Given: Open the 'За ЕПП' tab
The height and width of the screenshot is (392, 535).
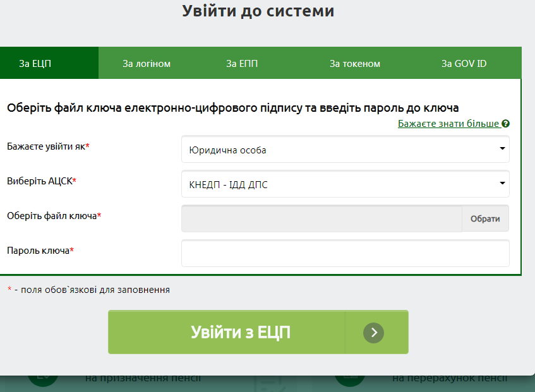Looking at the screenshot, I should [x=242, y=63].
